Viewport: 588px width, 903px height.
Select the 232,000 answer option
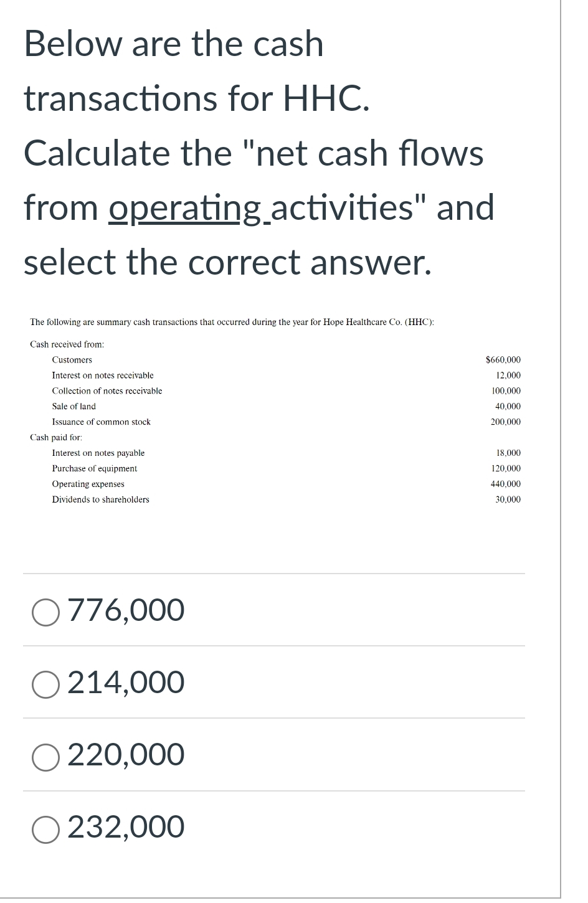45,826
